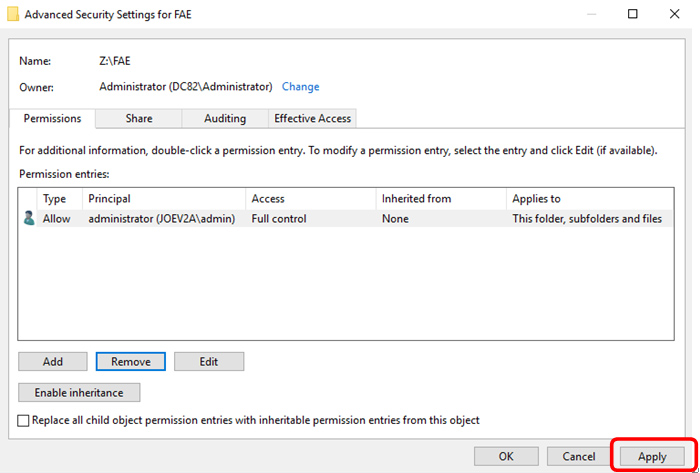Enable replace all child object permissions checkbox

coord(24,421)
